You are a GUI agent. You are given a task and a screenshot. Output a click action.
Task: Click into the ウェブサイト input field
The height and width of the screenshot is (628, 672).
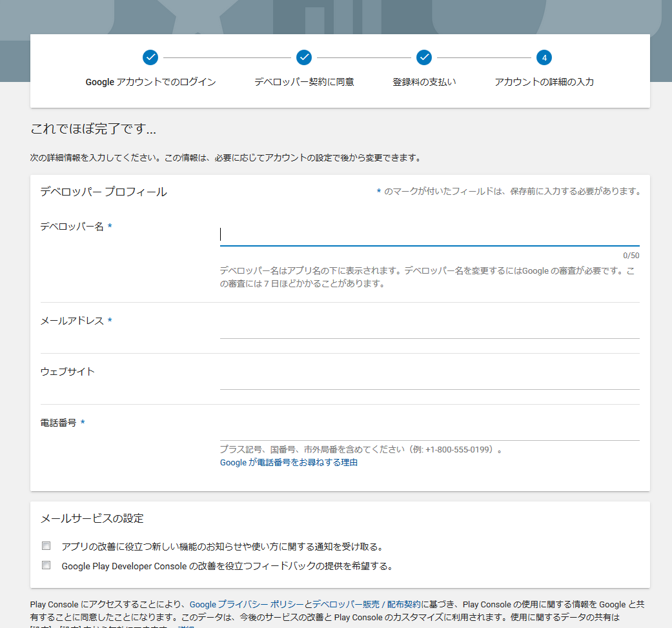click(429, 380)
